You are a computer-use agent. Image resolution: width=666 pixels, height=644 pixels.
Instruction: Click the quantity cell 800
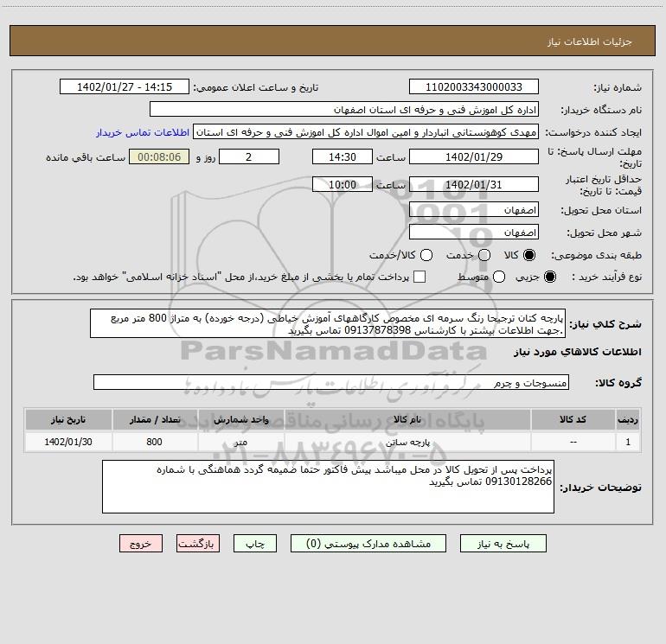click(x=155, y=442)
